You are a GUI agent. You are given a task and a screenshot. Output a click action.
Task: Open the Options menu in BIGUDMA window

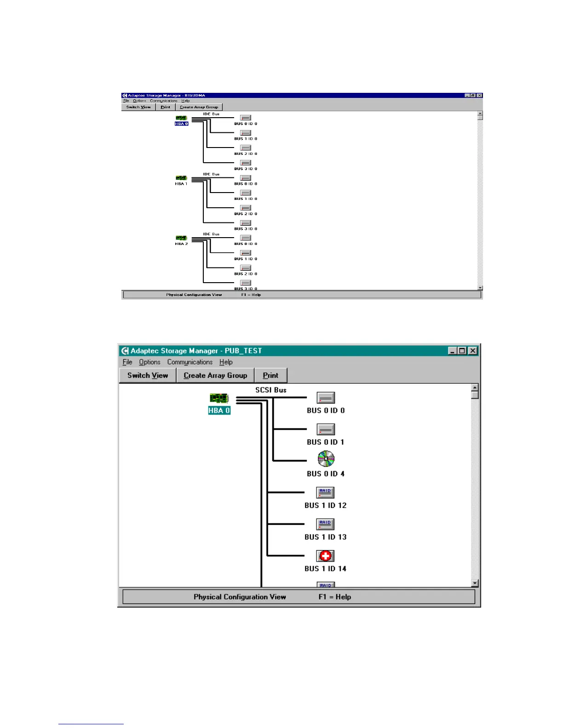point(139,101)
